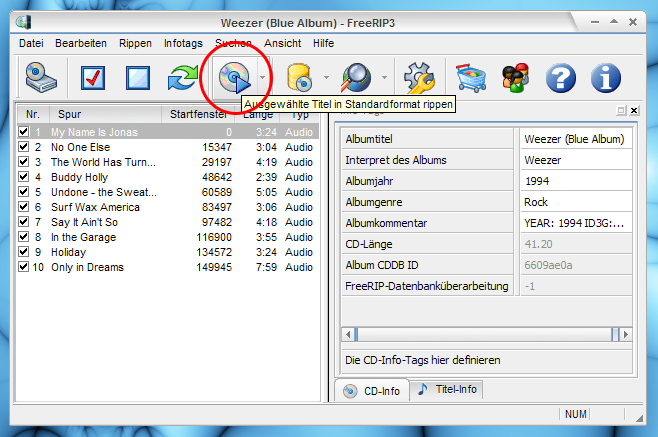
Task: Click the CD database icon
Action: (x=299, y=78)
